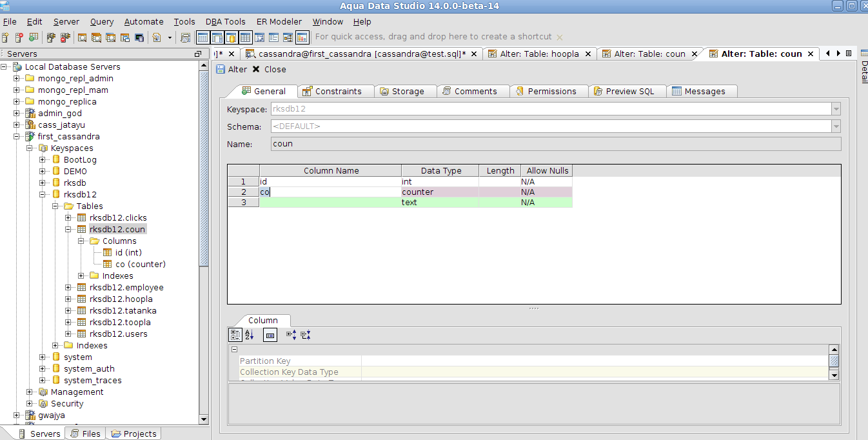868x440 pixels.
Task: Open the File menu
Action: click(x=10, y=21)
